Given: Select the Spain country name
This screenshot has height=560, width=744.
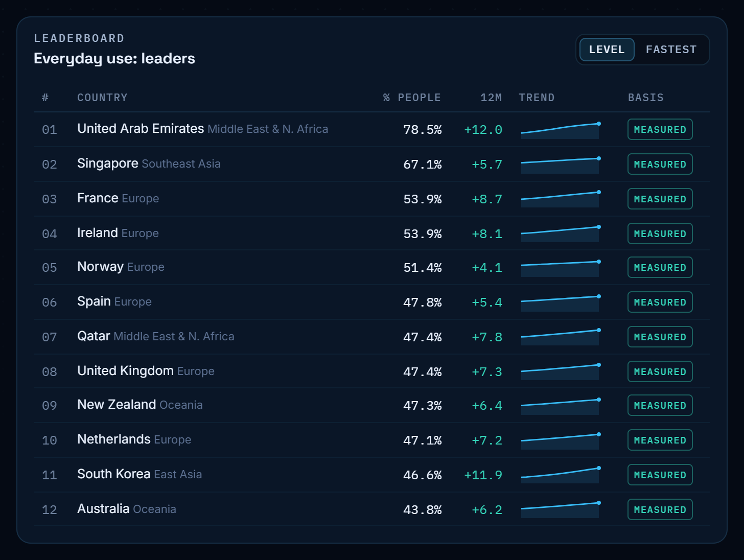Looking at the screenshot, I should point(94,301).
